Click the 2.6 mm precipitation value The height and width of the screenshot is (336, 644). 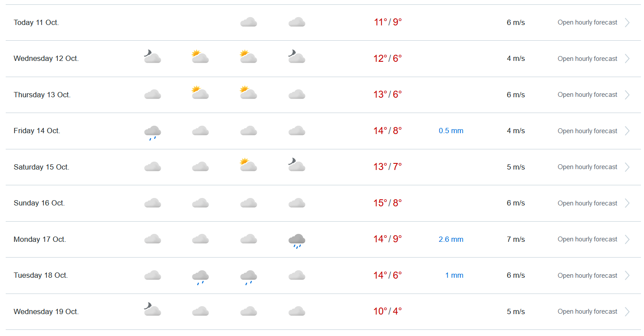(x=451, y=239)
